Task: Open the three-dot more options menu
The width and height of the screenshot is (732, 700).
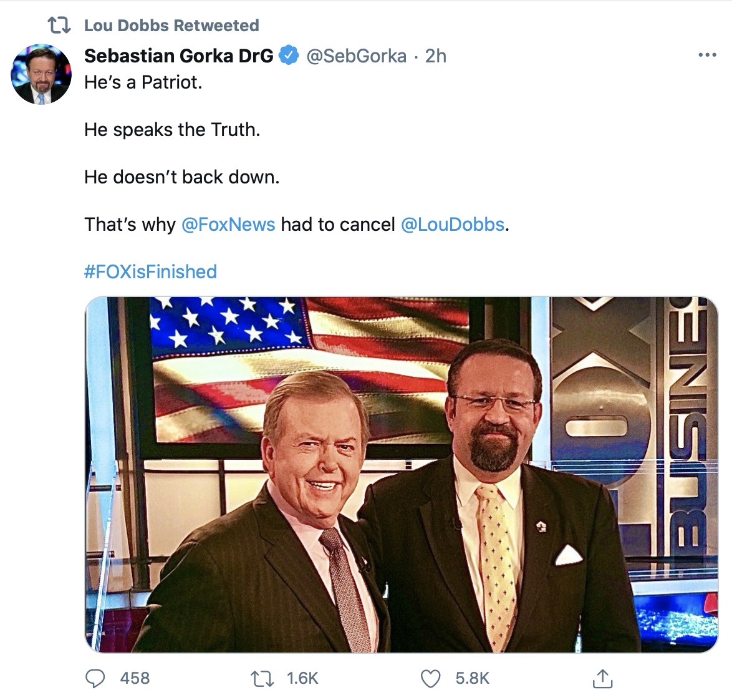Action: tap(707, 55)
